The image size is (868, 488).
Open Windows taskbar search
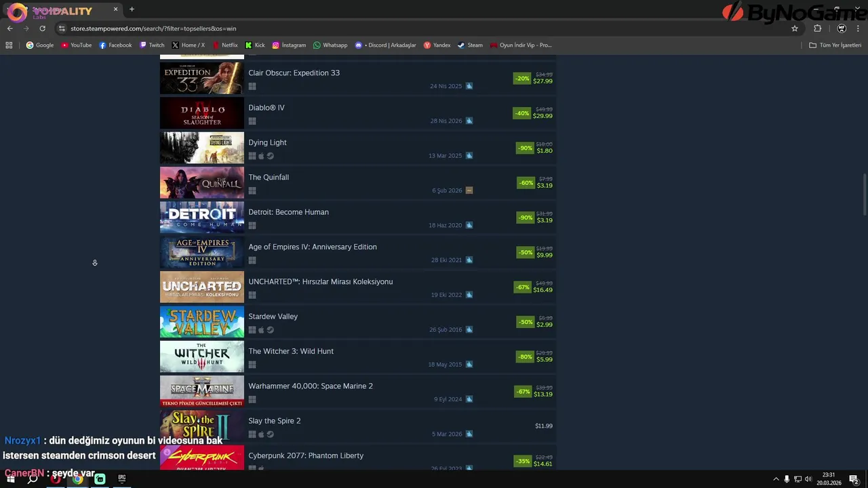coord(32,479)
